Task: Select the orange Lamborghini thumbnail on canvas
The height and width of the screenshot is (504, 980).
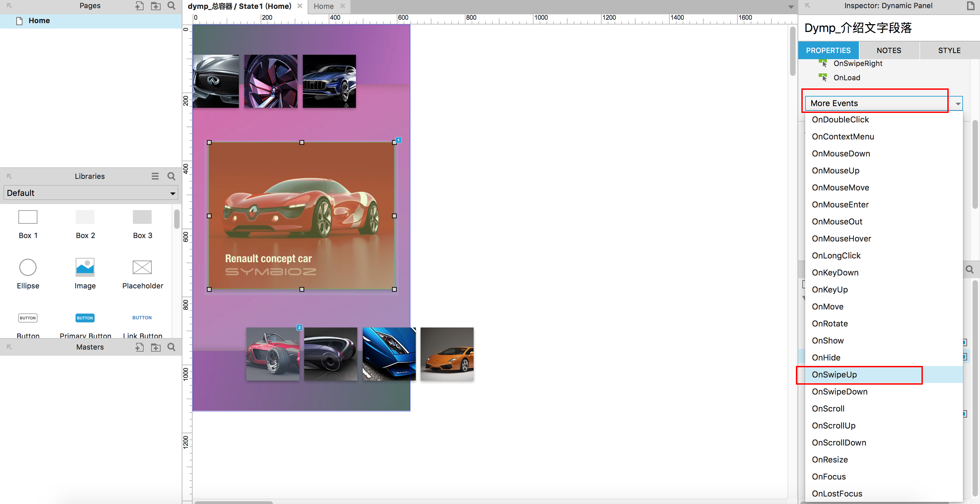Action: click(x=447, y=354)
